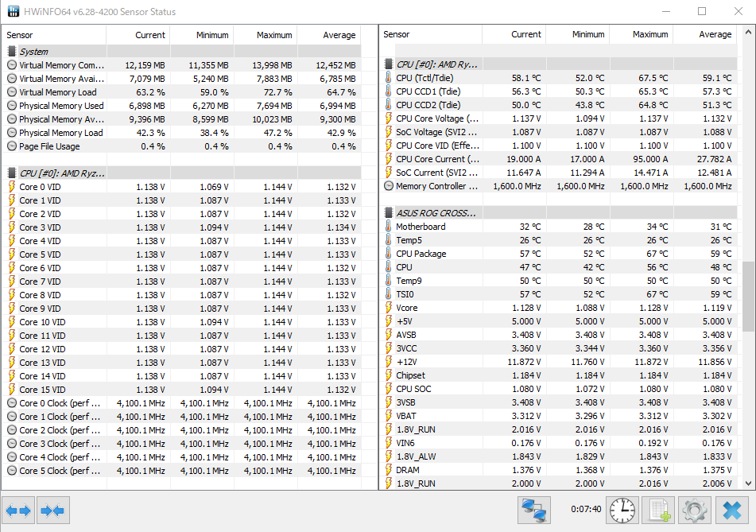Select the 3VCC voltage row
The image size is (756, 532).
560,348
